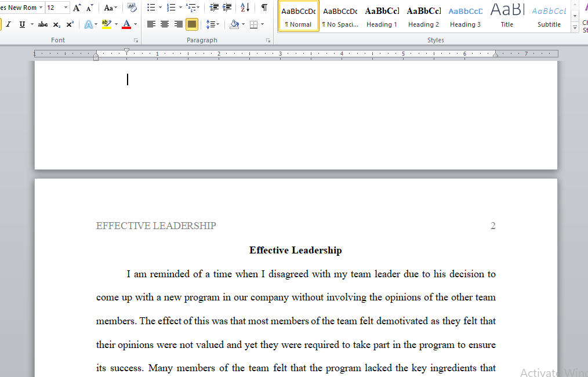Click the Borders icon
Viewport: 588px width, 377px height.
tap(254, 24)
